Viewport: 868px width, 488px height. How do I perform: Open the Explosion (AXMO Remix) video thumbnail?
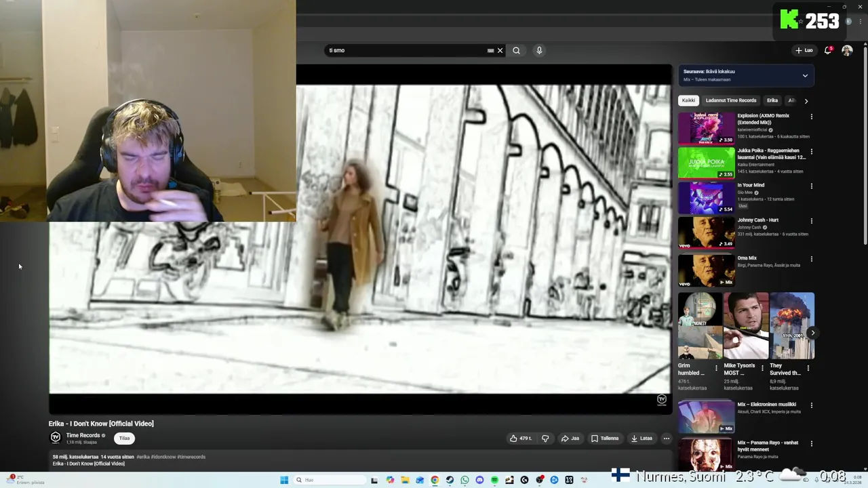(x=706, y=128)
